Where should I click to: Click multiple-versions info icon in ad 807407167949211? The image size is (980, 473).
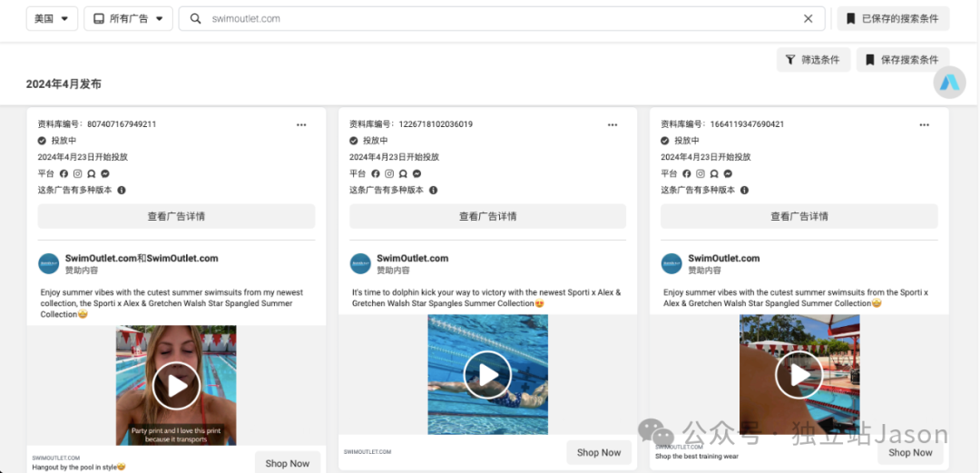coord(122,191)
